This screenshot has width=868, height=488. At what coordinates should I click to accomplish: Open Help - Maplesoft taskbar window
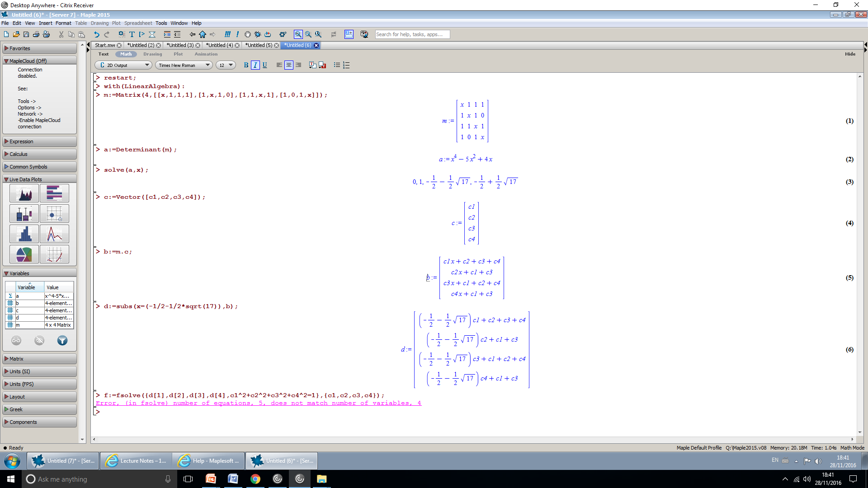[x=209, y=461]
